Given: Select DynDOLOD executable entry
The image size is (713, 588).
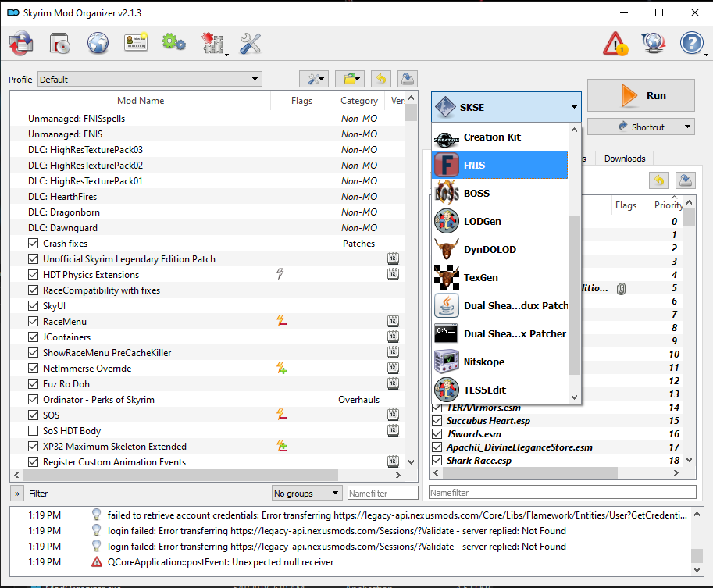Looking at the screenshot, I should (x=500, y=250).
